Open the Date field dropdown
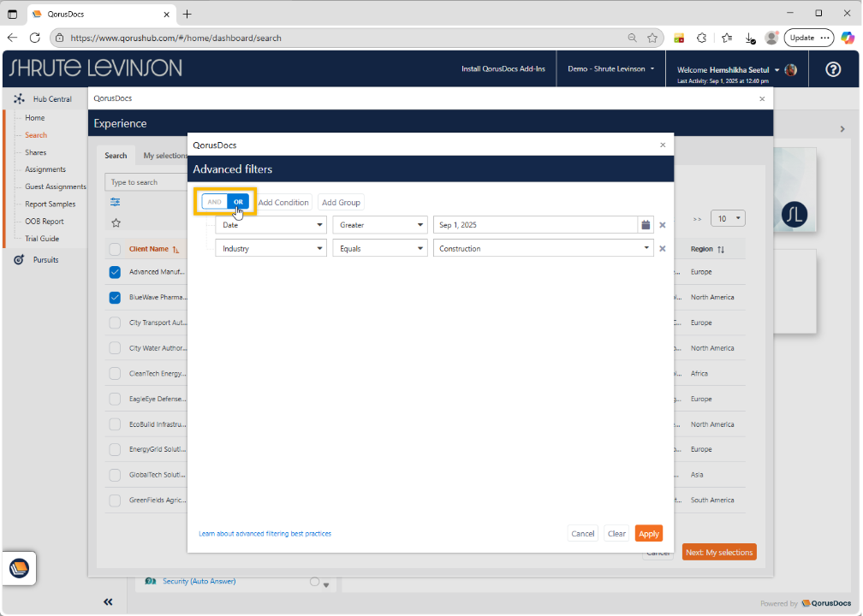Image resolution: width=863 pixels, height=616 pixels. click(271, 225)
